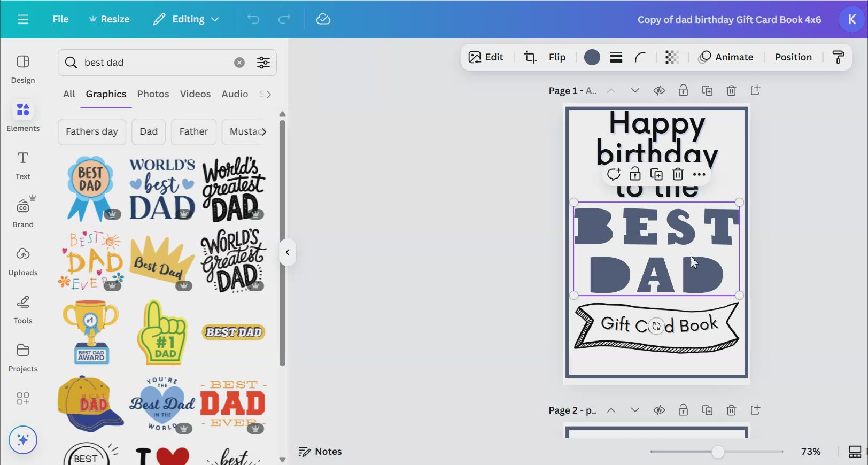Select the 'Father' suggestion chip
This screenshot has width=868, height=465.
(x=193, y=131)
